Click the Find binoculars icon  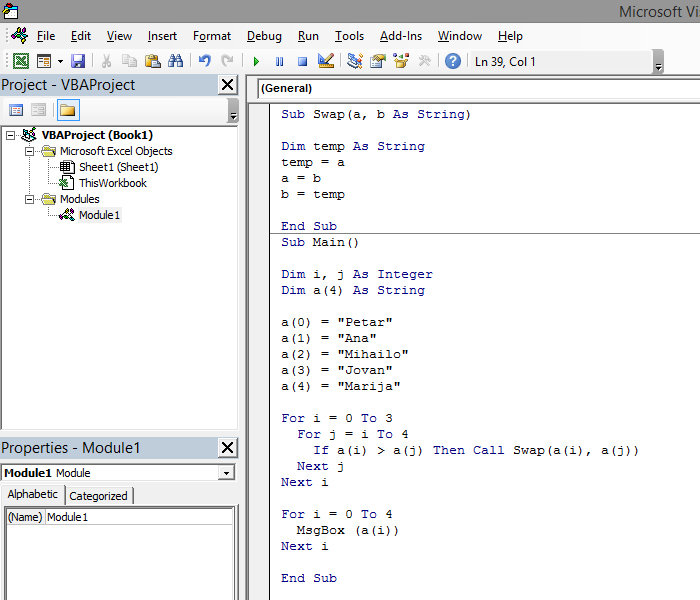tap(176, 61)
